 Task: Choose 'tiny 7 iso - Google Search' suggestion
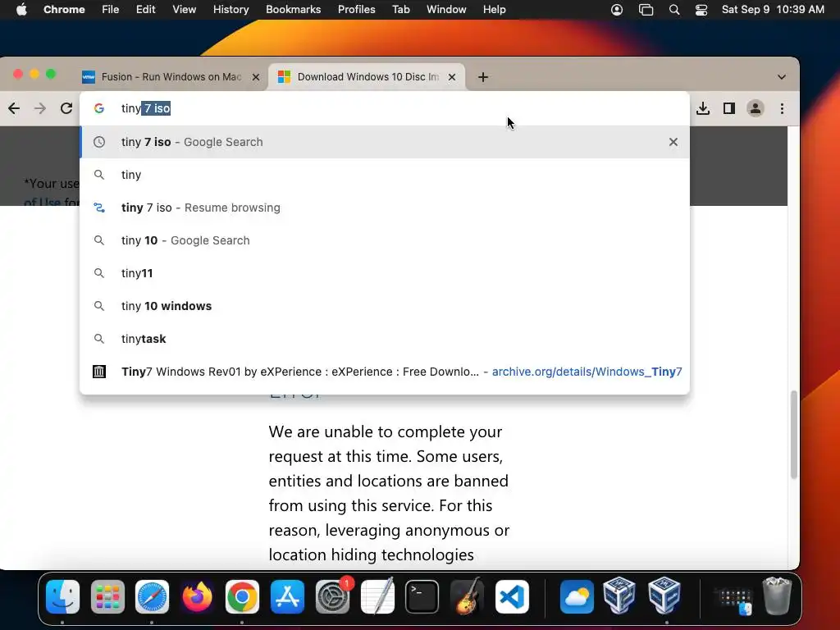tap(385, 142)
